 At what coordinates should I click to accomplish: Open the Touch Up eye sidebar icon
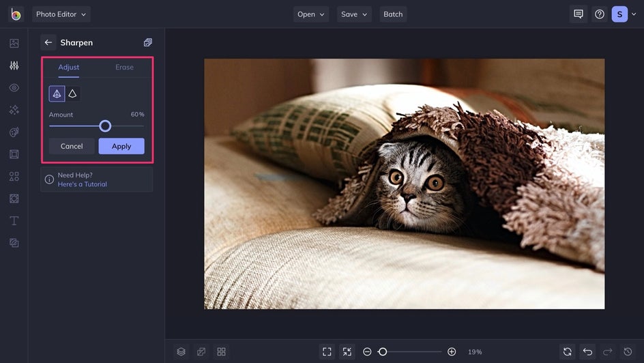click(14, 87)
